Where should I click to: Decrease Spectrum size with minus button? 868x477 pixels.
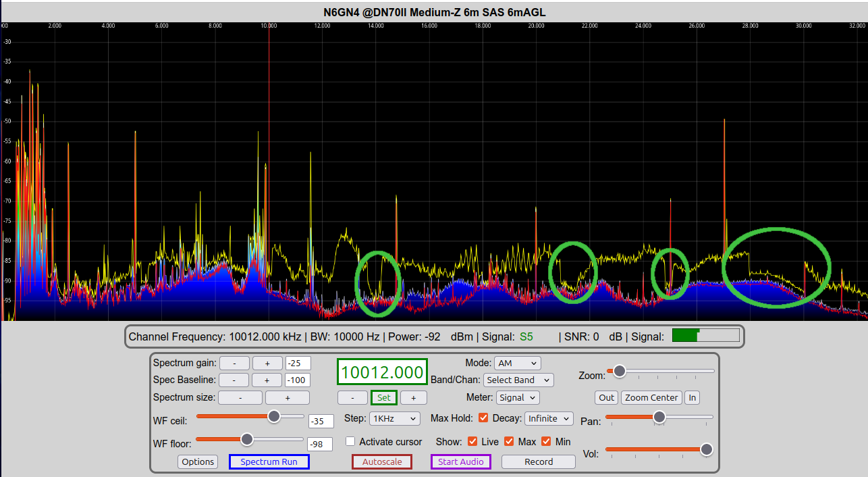(240, 398)
